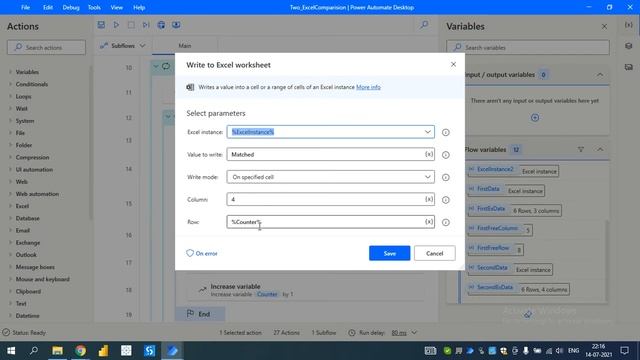Toggle variables pane with {x} sidebar icon
640x360 pixels.
(629, 25)
